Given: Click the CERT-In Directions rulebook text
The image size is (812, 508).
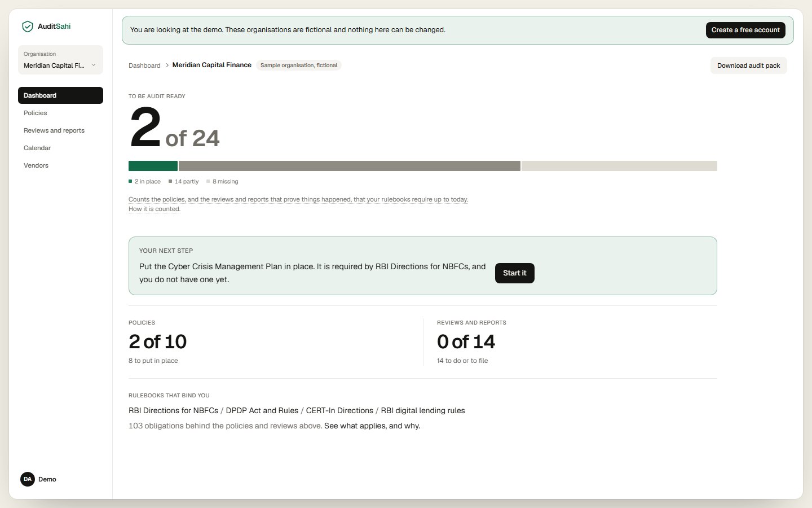Looking at the screenshot, I should (339, 410).
